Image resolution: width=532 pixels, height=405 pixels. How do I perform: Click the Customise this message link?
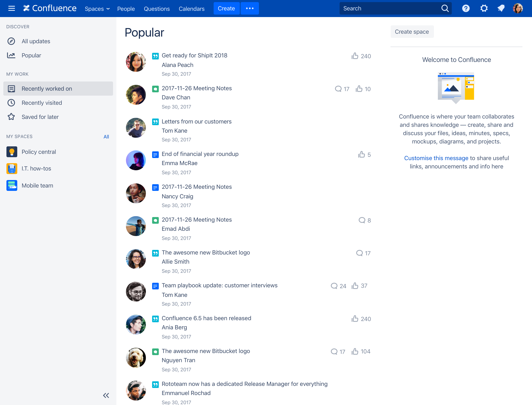click(436, 158)
